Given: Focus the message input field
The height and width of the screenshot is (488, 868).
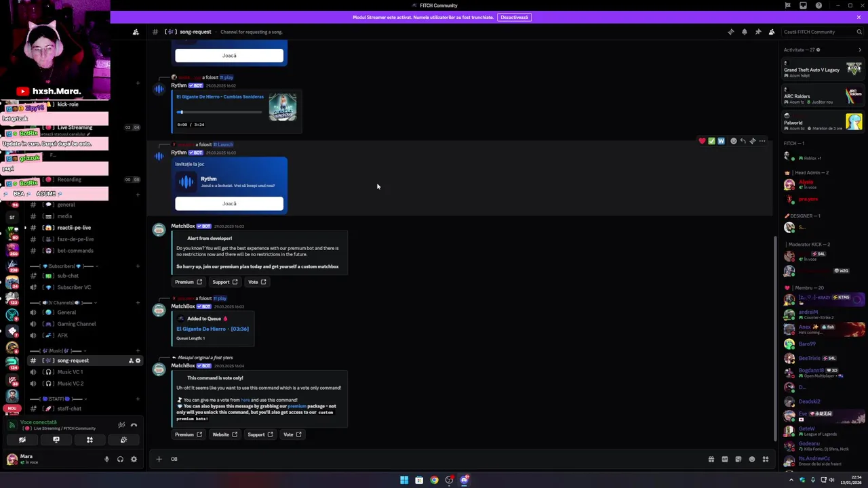Looking at the screenshot, I should point(434,459).
